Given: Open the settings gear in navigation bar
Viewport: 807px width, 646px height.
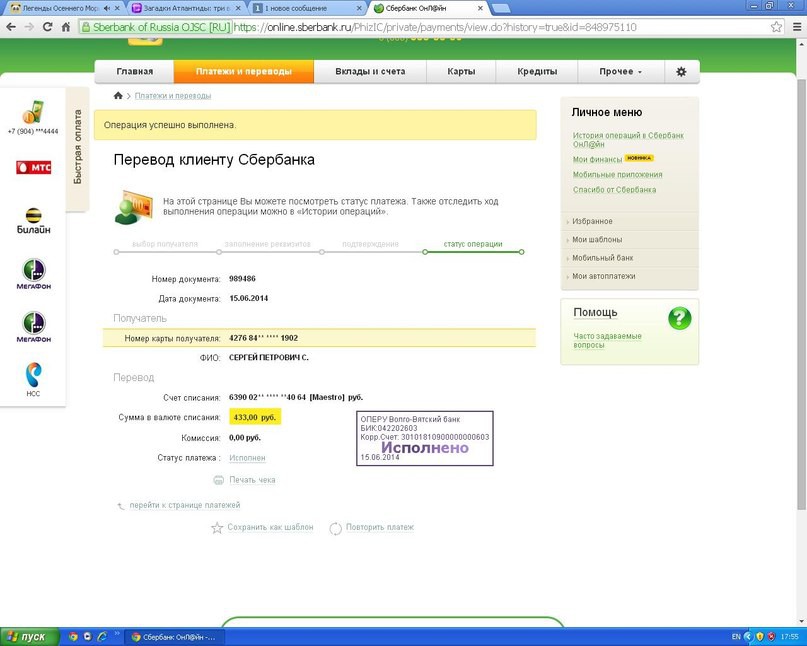Looking at the screenshot, I should point(681,72).
